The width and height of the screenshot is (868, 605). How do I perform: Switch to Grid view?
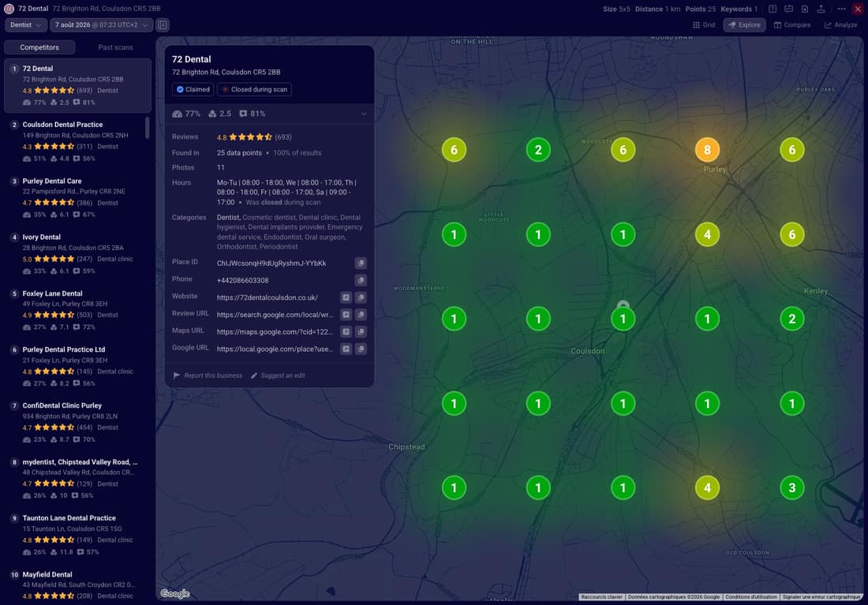tap(704, 25)
